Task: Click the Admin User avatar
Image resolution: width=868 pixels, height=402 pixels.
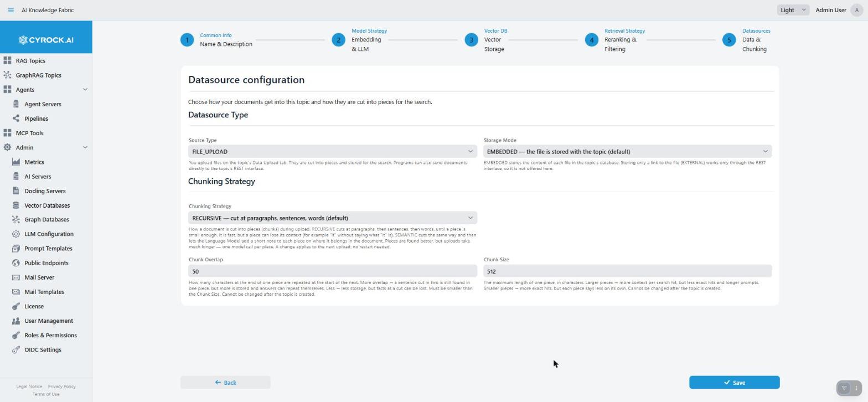Action: 857,10
